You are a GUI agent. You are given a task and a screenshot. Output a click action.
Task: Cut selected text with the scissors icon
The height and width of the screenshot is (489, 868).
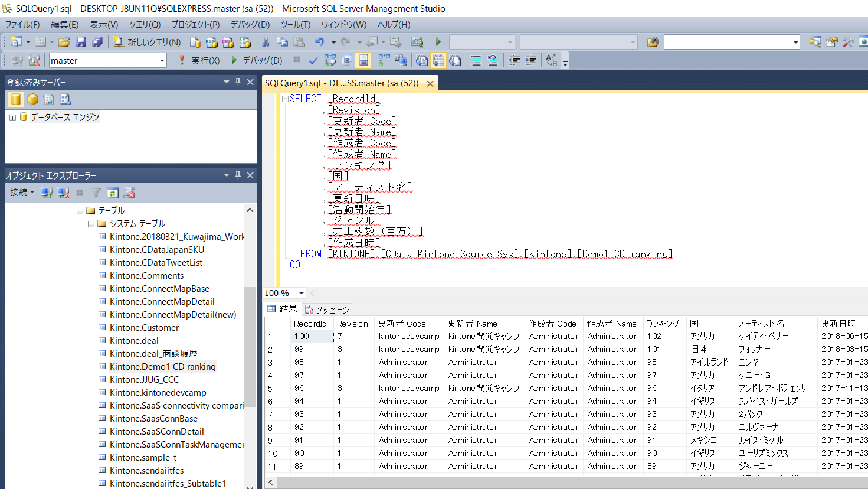(264, 41)
